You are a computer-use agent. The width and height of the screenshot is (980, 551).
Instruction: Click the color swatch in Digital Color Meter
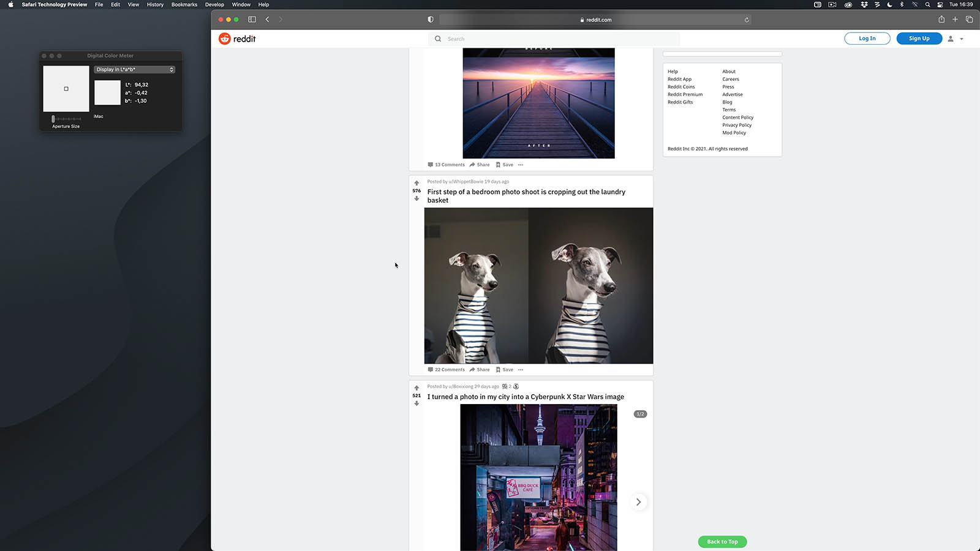pos(107,92)
